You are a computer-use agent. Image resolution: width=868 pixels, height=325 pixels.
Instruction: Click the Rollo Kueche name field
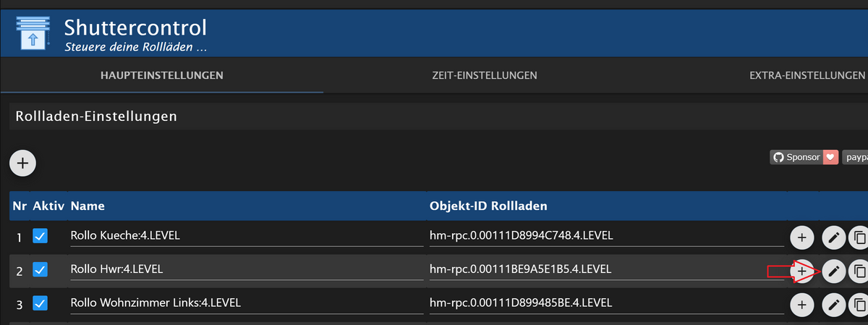pyautogui.click(x=246, y=236)
